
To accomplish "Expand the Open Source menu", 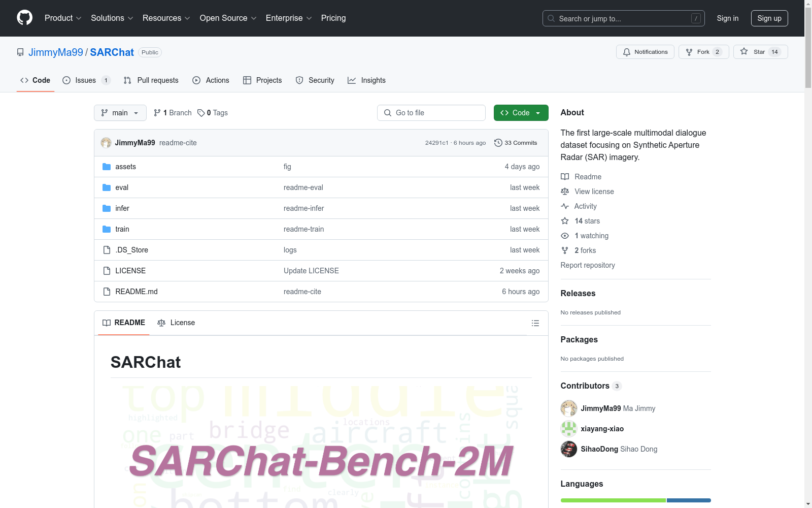I will (x=228, y=18).
